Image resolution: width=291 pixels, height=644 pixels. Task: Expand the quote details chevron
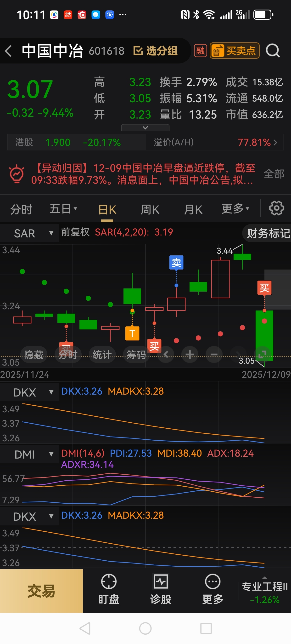pyautogui.click(x=145, y=128)
